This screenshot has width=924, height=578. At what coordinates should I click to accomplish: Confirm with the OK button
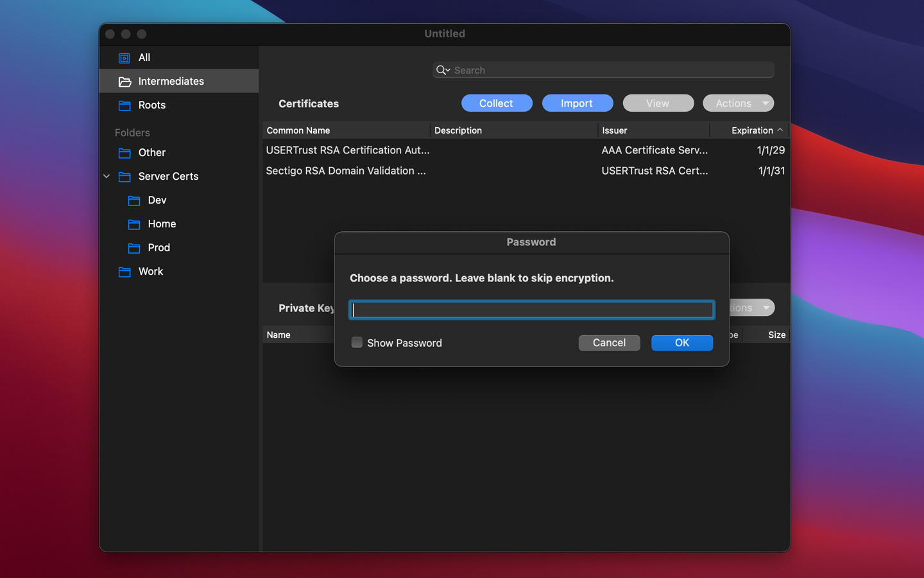click(682, 342)
